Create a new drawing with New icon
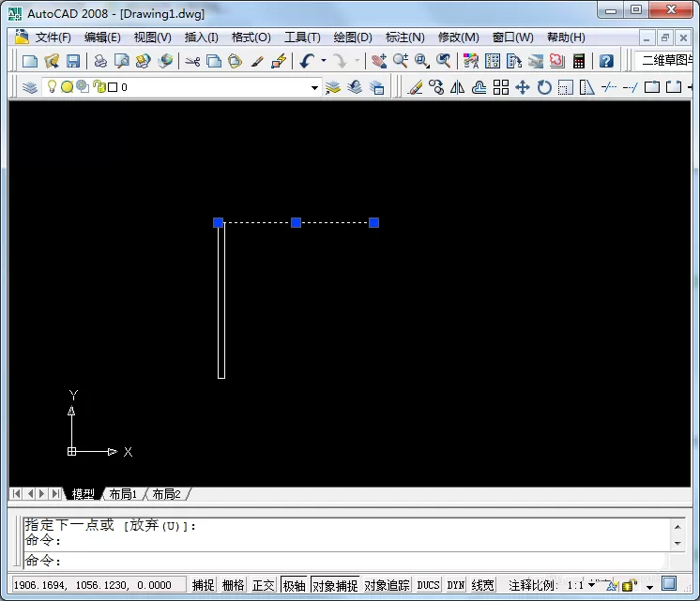 pos(30,61)
